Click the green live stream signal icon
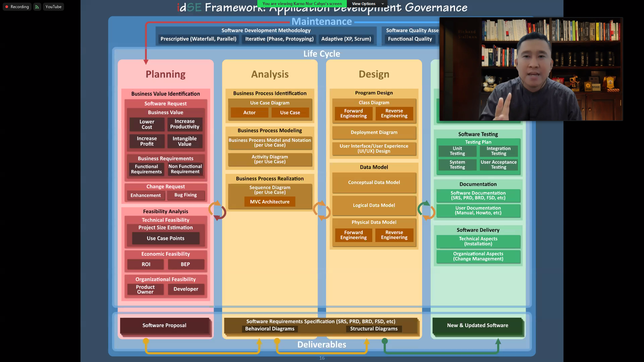The image size is (644, 362). pos(37,7)
